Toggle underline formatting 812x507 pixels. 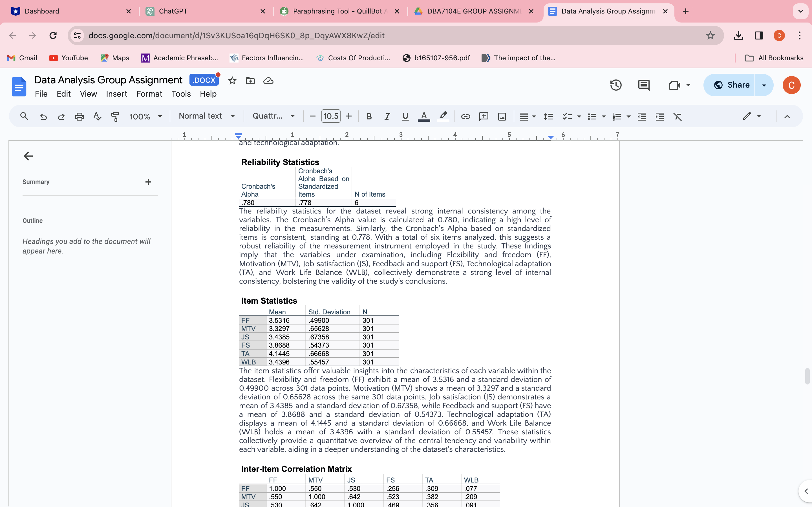pos(405,116)
